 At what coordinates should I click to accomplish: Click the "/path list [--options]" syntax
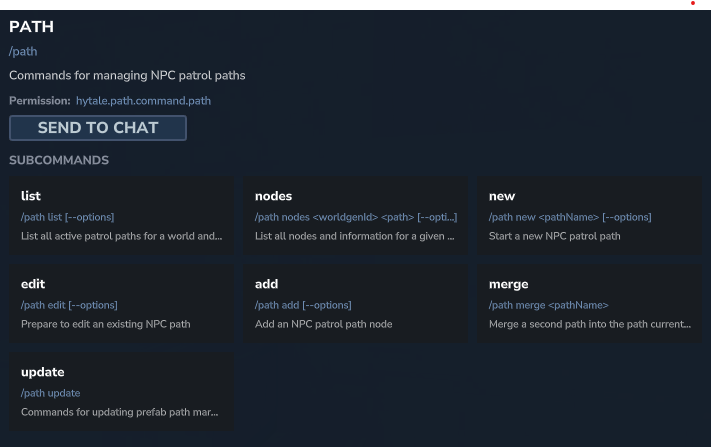[67, 217]
